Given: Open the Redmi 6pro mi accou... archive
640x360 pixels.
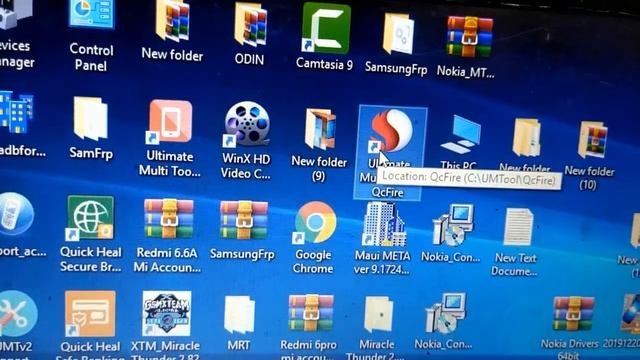Looking at the screenshot, I should pyautogui.click(x=309, y=327).
